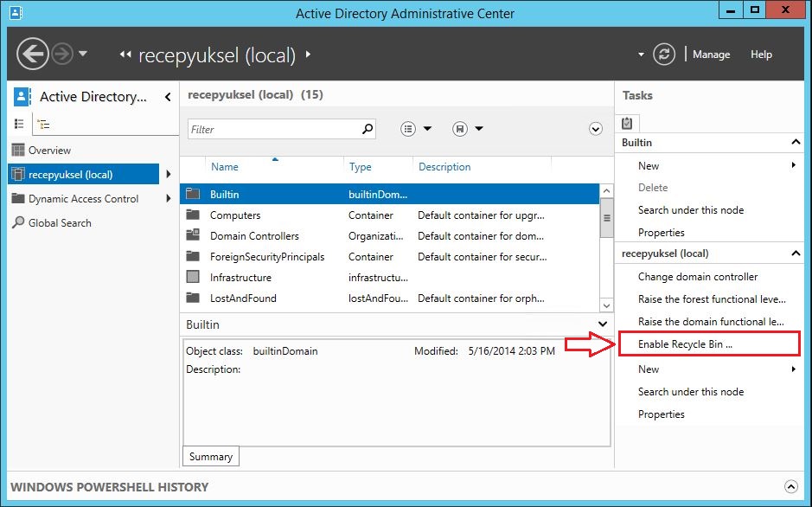Sort by the Name column header
The height and width of the screenshot is (507, 812).
tap(224, 167)
